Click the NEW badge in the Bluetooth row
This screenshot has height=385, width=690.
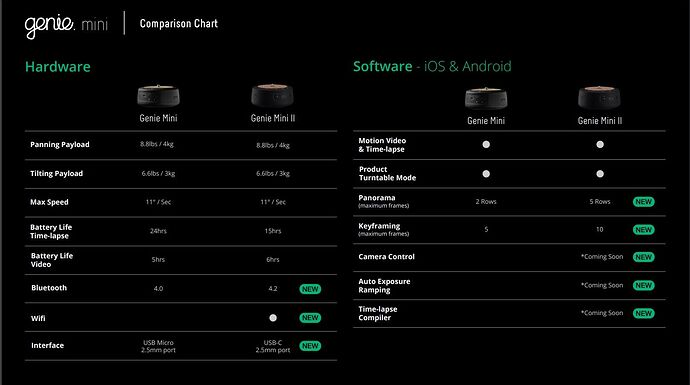pyautogui.click(x=310, y=289)
